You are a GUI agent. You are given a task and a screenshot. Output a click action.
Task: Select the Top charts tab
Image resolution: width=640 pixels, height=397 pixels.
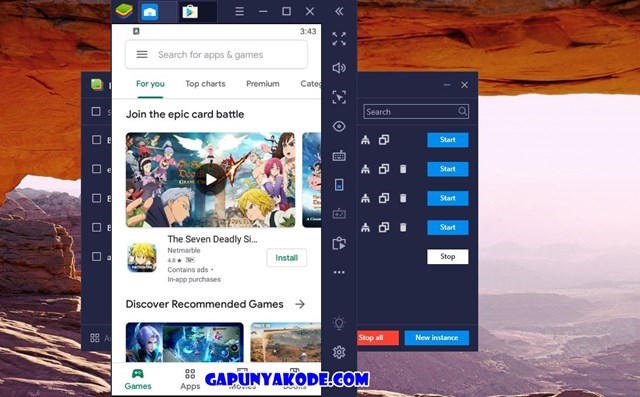(x=205, y=84)
